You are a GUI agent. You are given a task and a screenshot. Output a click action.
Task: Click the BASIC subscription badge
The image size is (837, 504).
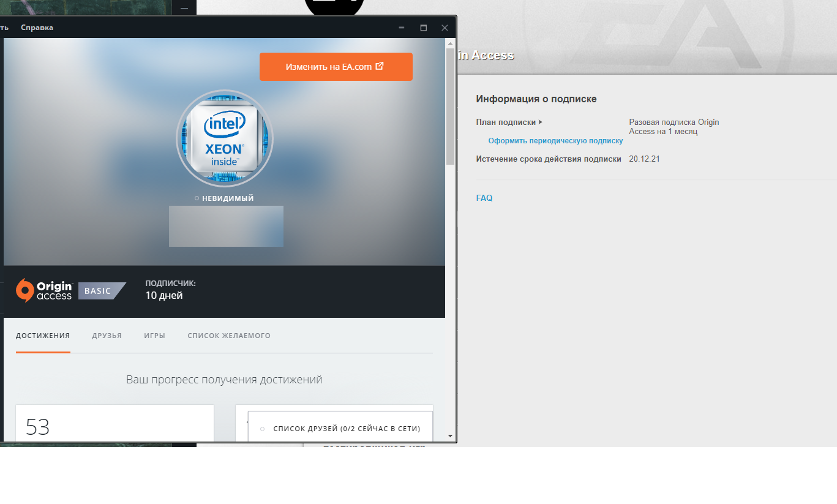click(x=101, y=291)
